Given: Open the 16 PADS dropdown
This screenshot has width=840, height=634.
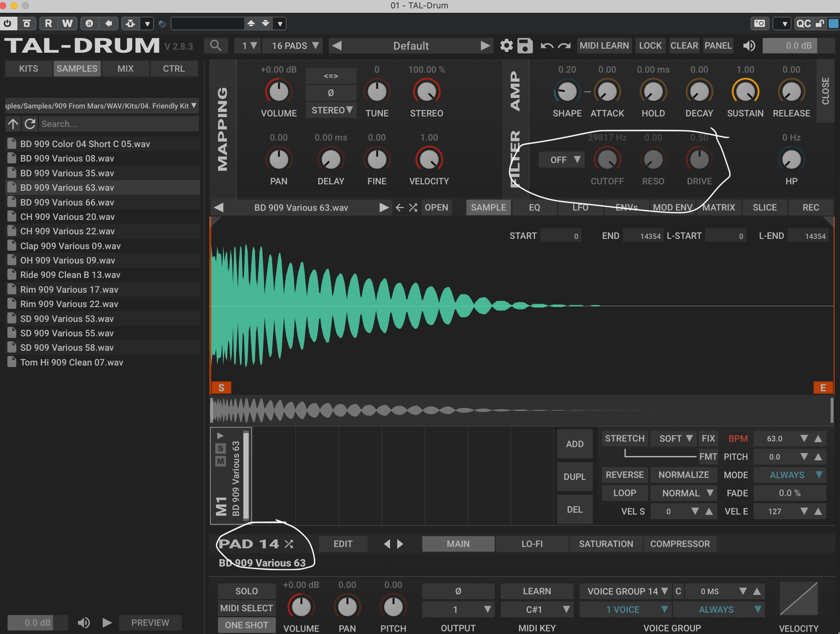Looking at the screenshot, I should pyautogui.click(x=294, y=46).
